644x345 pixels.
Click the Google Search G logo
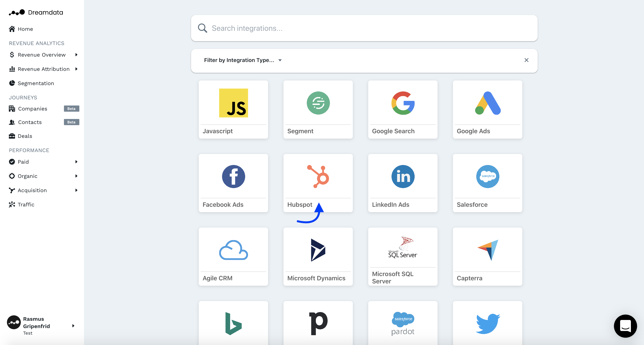(x=403, y=103)
